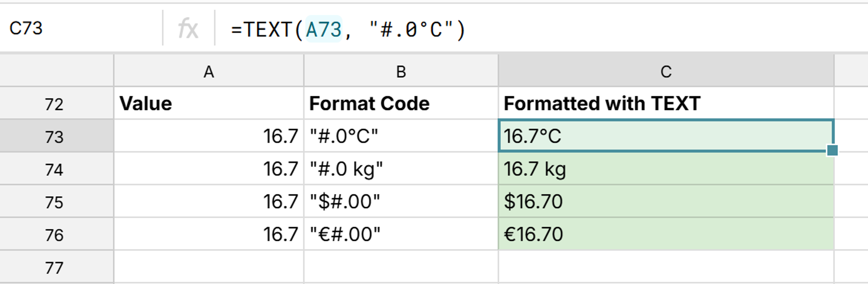Select the Formatted with TEXT header cell
Image resolution: width=868 pixels, height=284 pixels.
(x=666, y=103)
